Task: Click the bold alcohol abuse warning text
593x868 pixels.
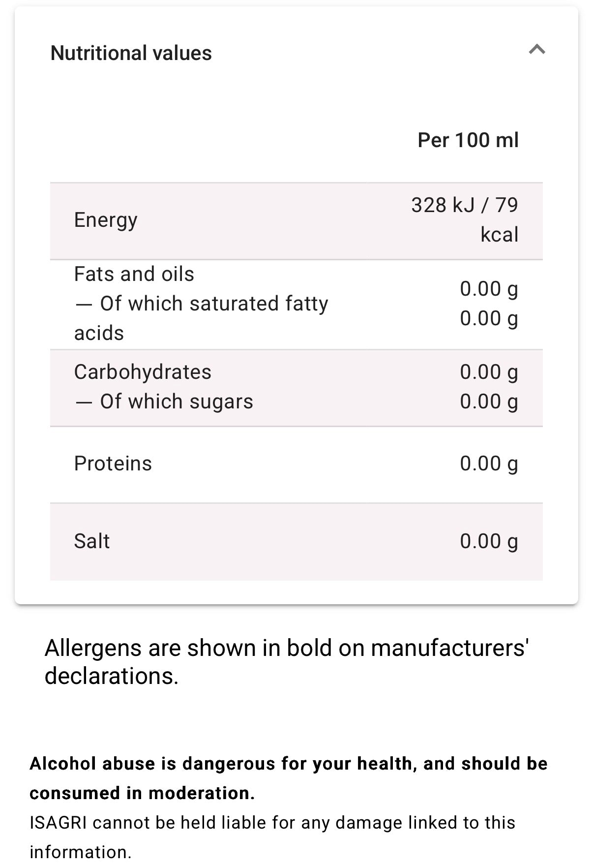Action: 288,778
